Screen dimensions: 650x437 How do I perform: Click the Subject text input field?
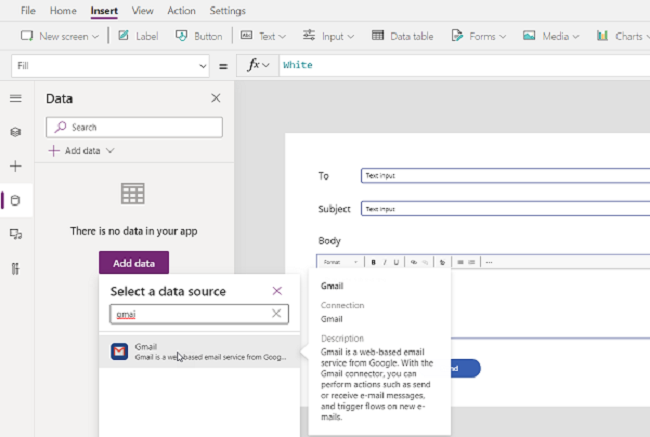(x=505, y=209)
